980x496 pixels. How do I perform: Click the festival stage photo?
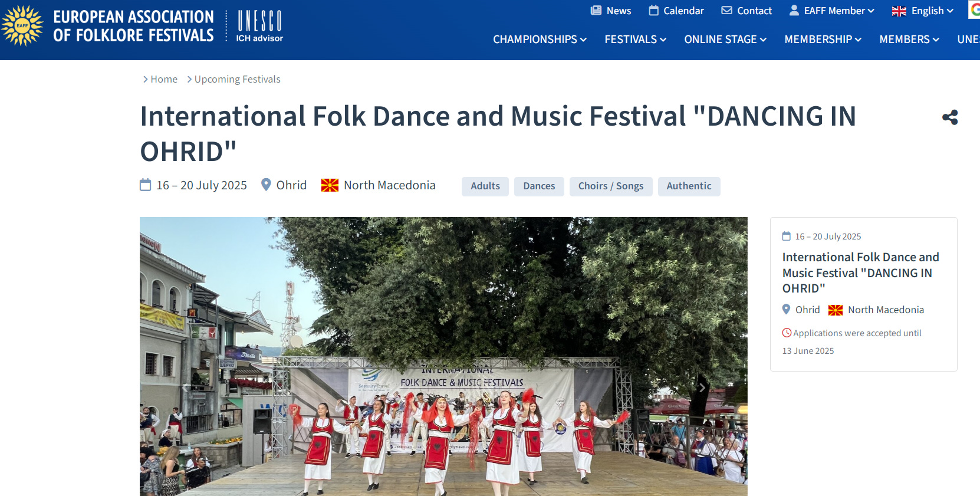click(443, 356)
